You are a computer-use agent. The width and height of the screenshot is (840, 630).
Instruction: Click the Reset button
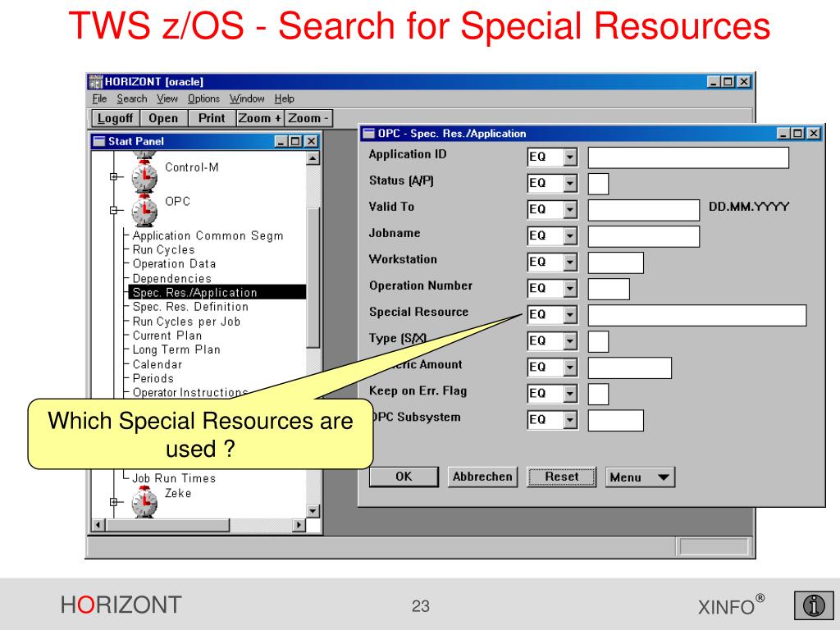[561, 477]
